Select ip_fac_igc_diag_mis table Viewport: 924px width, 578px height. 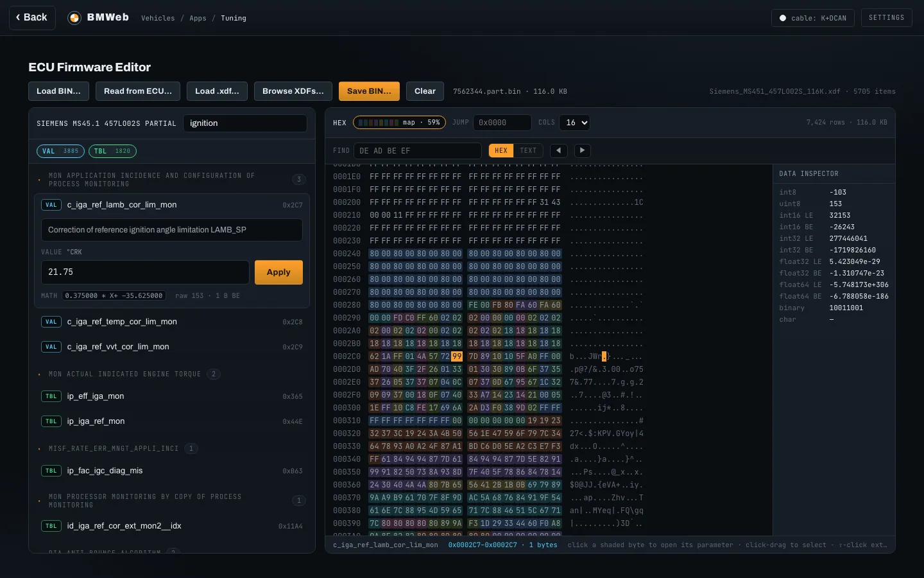(171, 471)
